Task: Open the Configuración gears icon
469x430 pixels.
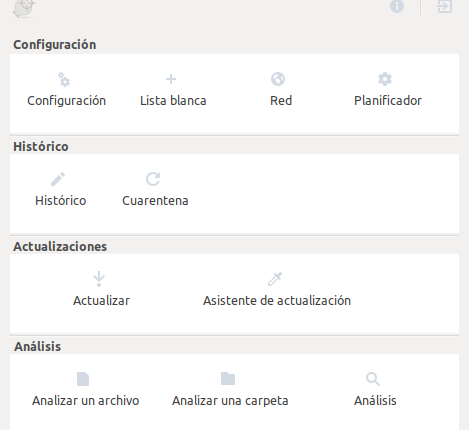Action: coord(64,79)
